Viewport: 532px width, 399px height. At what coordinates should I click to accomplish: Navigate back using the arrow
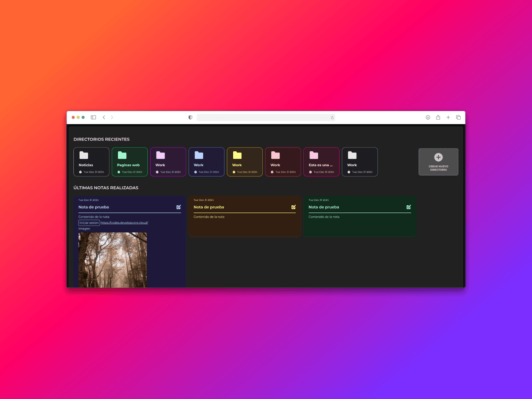click(x=104, y=117)
